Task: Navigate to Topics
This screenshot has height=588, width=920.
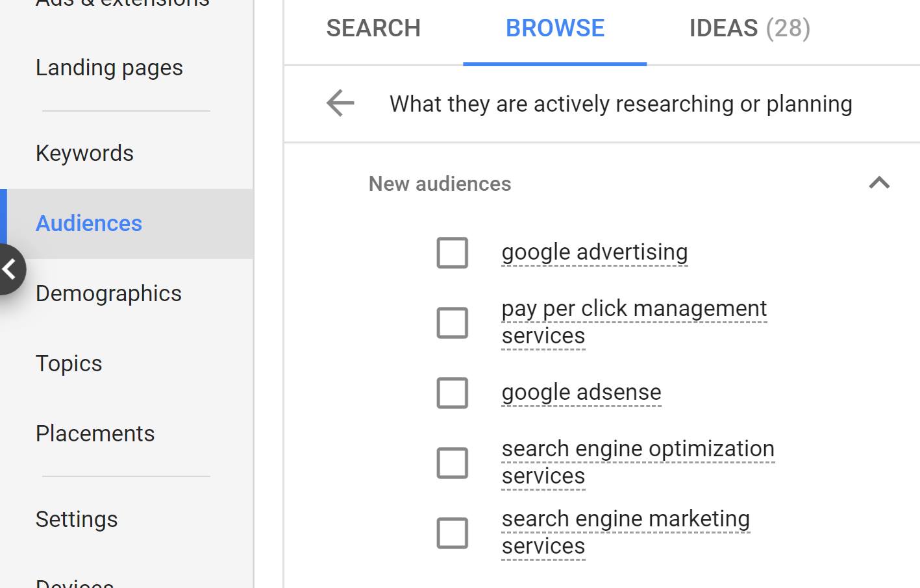Action: pyautogui.click(x=69, y=363)
